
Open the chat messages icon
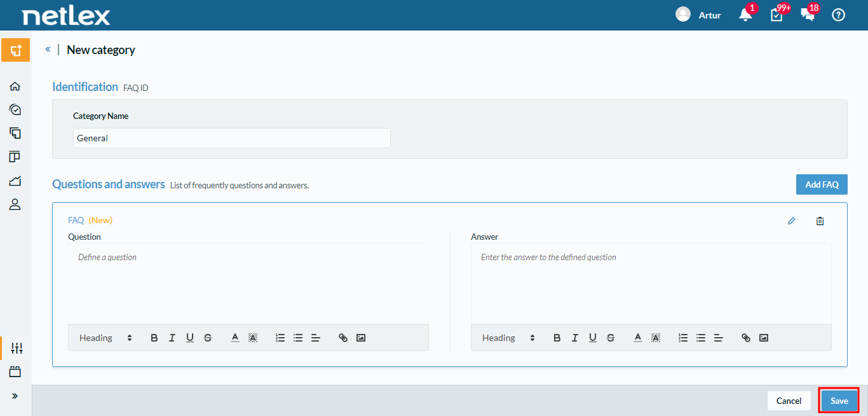(808, 15)
